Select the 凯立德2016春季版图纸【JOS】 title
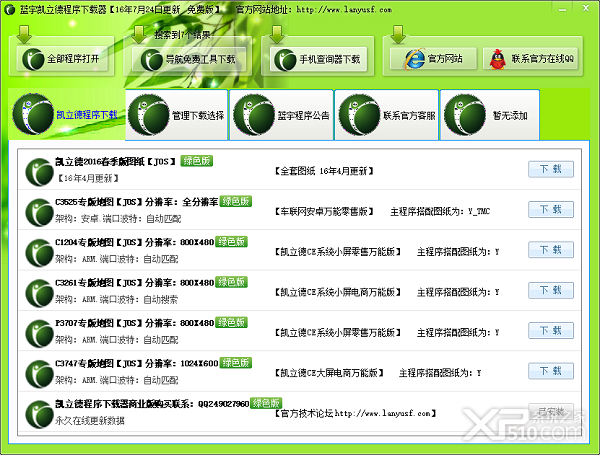The height and width of the screenshot is (455, 600). [x=116, y=161]
